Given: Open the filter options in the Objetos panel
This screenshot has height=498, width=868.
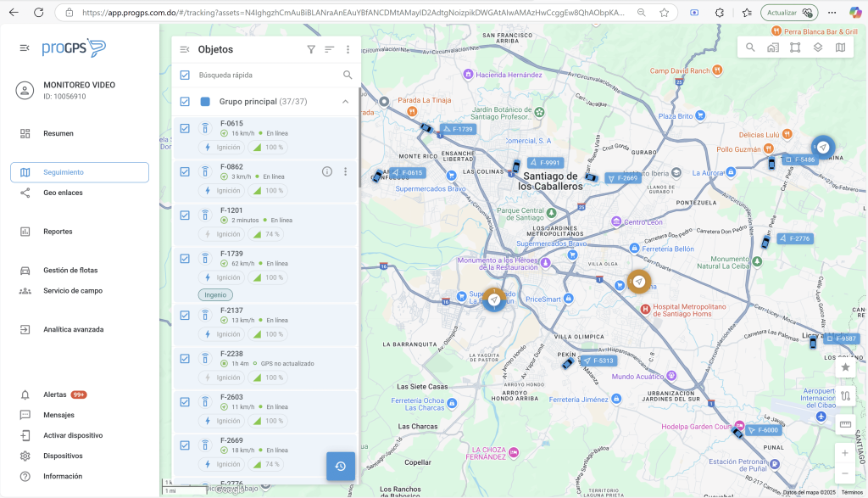Looking at the screenshot, I should click(311, 49).
